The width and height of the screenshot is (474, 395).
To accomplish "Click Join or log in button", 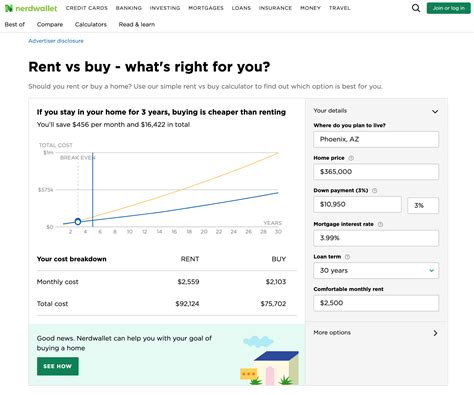I will click(448, 8).
